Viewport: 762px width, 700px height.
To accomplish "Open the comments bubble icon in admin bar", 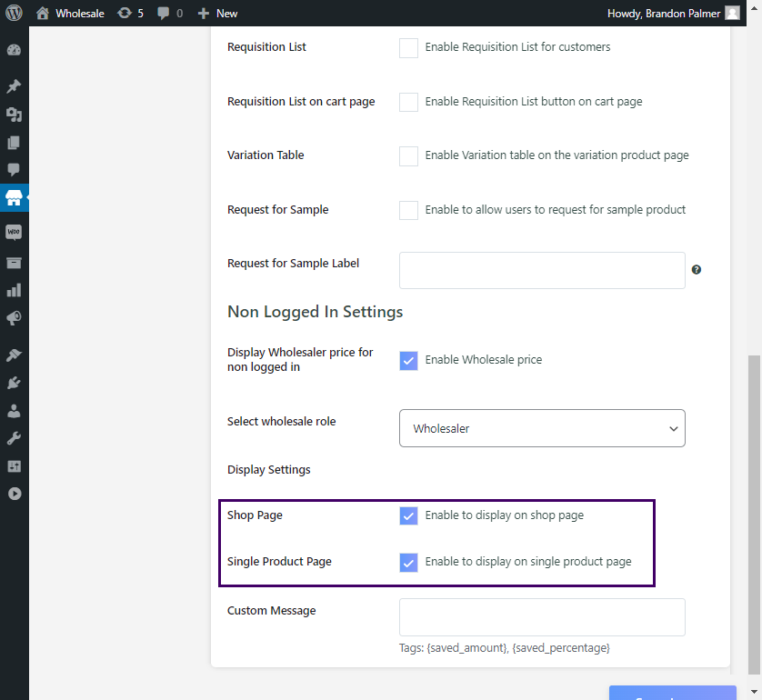I will tap(164, 13).
